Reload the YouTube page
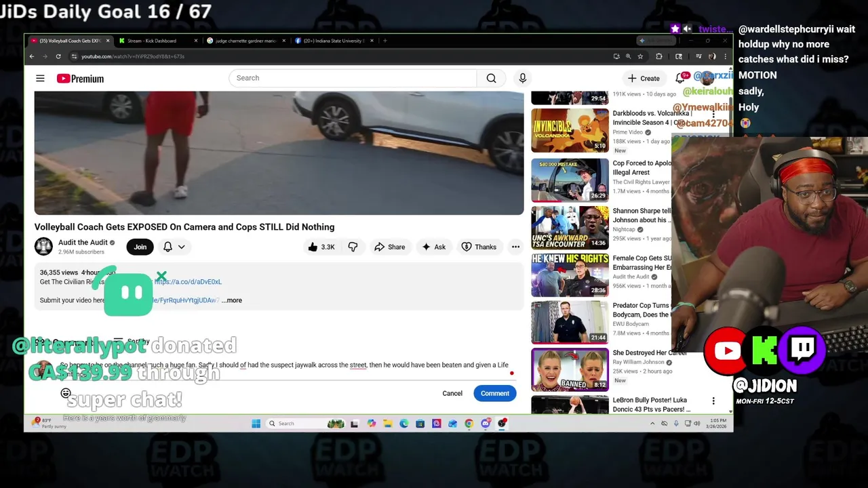868x488 pixels. tap(58, 56)
